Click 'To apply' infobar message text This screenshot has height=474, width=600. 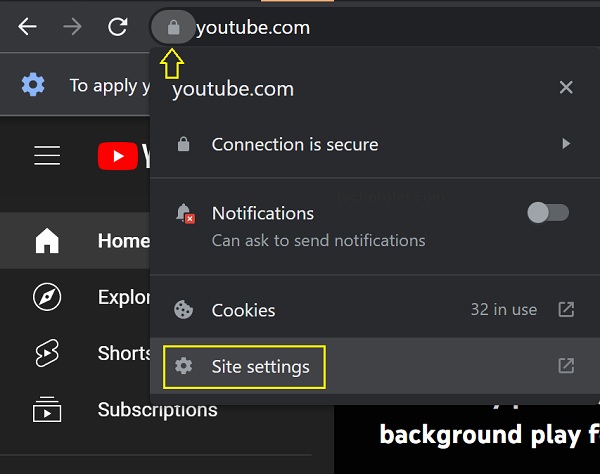110,86
